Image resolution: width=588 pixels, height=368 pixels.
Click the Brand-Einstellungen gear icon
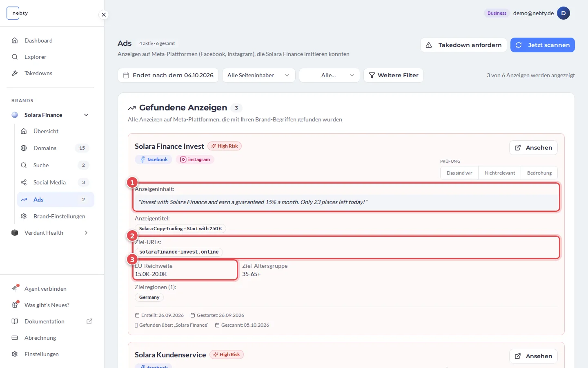coord(24,216)
